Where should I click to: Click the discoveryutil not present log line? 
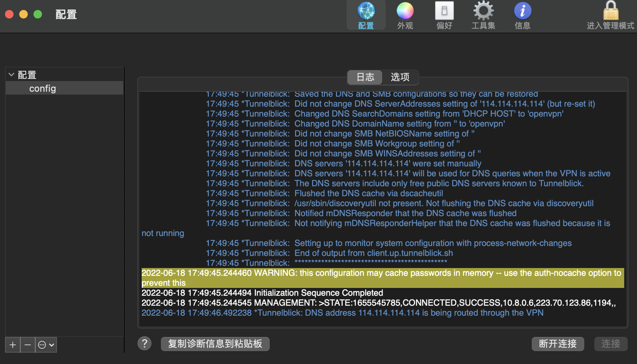[400, 203]
